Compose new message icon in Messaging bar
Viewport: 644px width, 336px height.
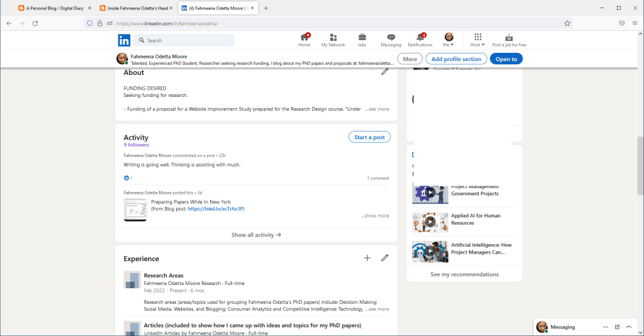pos(617,327)
